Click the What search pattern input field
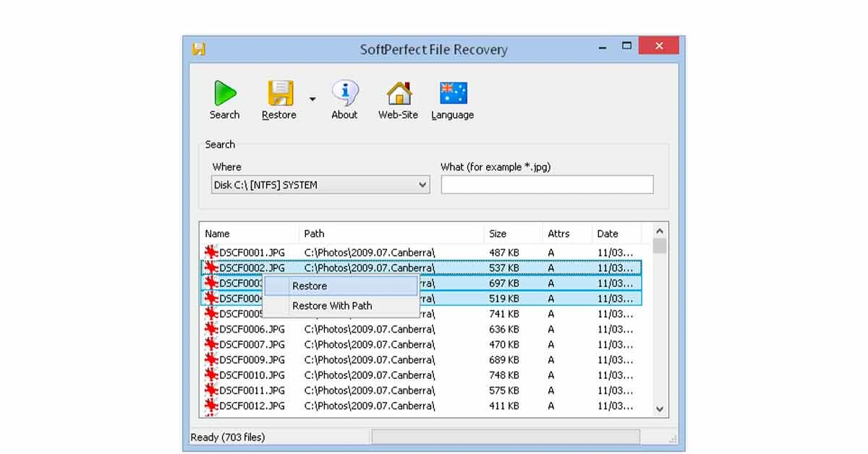Image resolution: width=868 pixels, height=454 pixels. coord(547,184)
